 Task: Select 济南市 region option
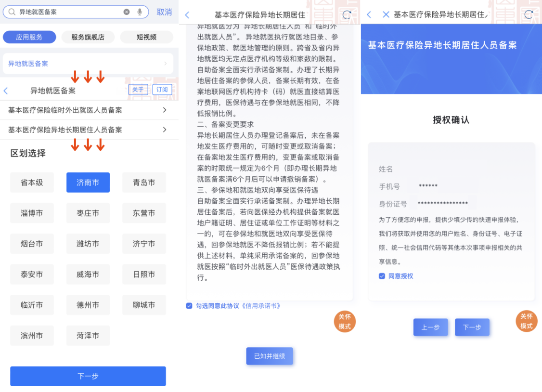88,183
